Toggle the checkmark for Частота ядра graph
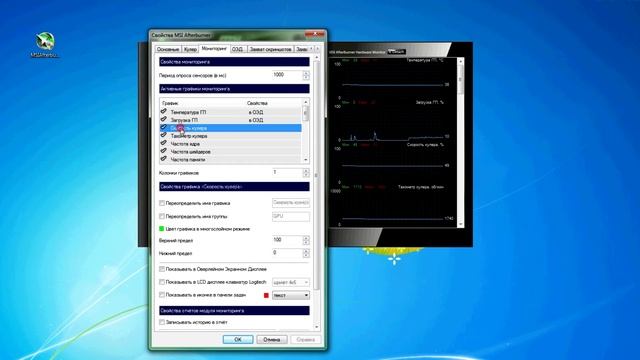The height and width of the screenshot is (360, 640). [x=164, y=143]
